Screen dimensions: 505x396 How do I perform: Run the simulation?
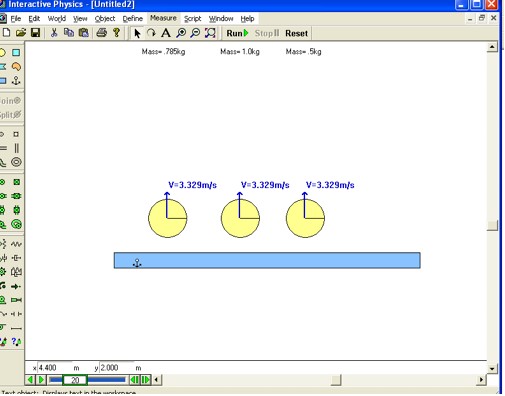[237, 33]
